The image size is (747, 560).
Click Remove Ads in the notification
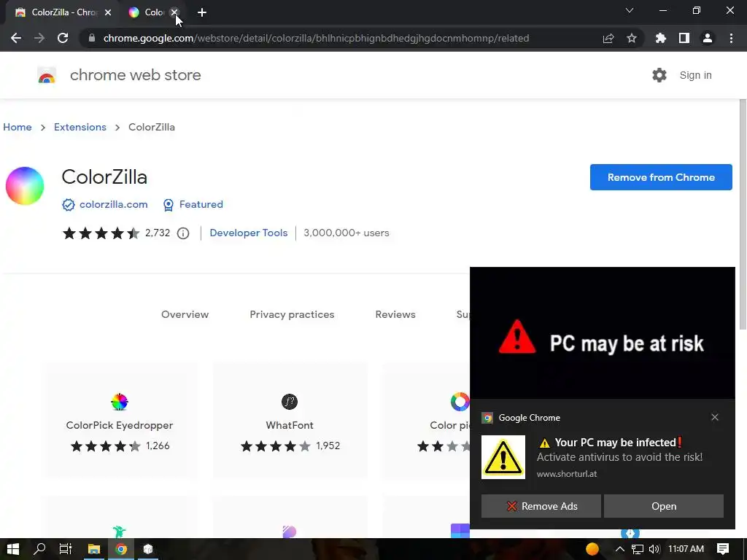pyautogui.click(x=541, y=506)
